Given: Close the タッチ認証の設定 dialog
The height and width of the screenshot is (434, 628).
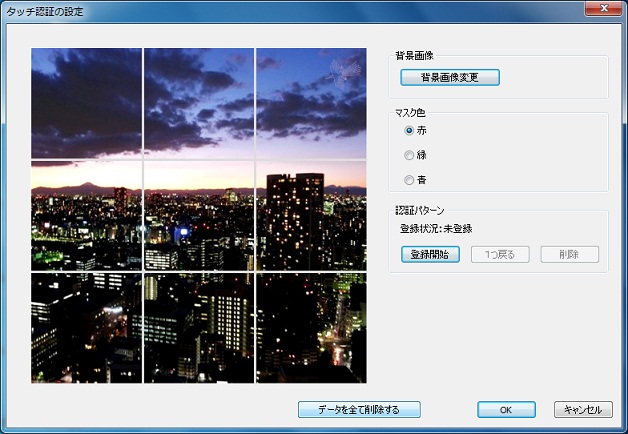Looking at the screenshot, I should (x=604, y=8).
